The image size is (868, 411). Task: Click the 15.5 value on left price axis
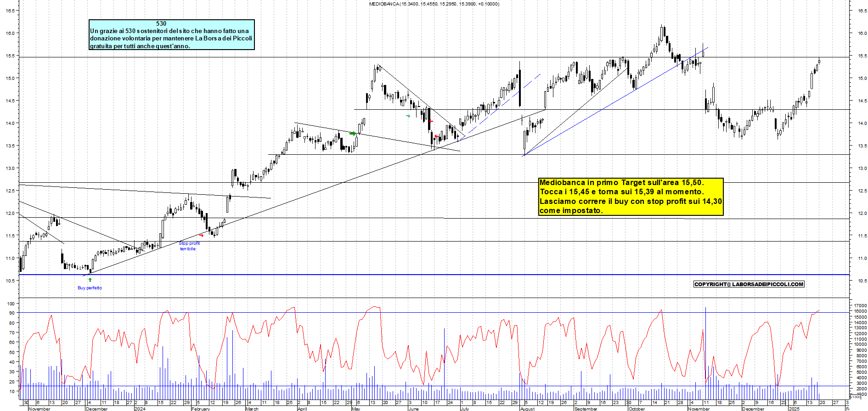click(x=9, y=56)
